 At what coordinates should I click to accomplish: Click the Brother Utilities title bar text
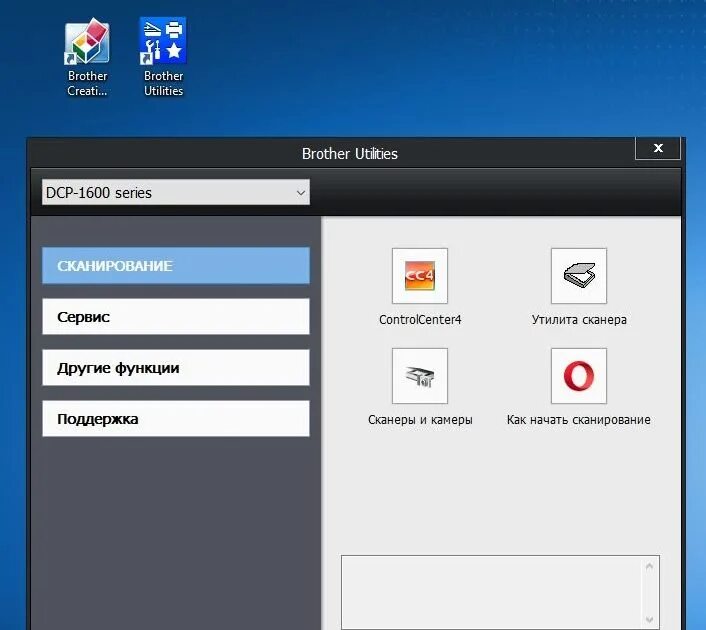(x=350, y=154)
